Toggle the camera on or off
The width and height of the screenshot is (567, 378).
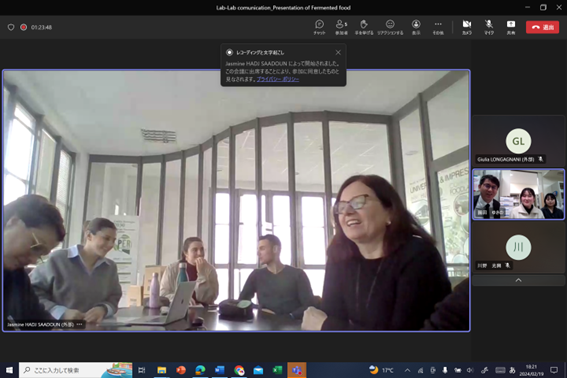(x=467, y=27)
